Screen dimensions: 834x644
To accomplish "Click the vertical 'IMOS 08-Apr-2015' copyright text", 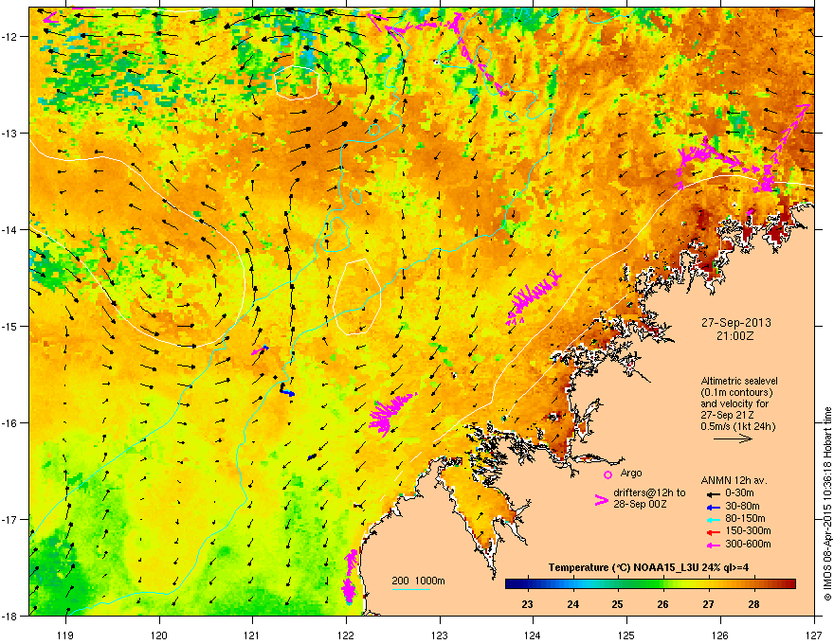I will [x=827, y=504].
